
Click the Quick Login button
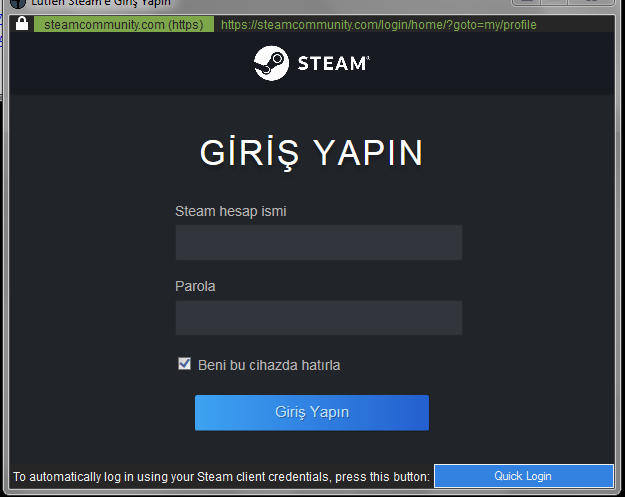523,475
